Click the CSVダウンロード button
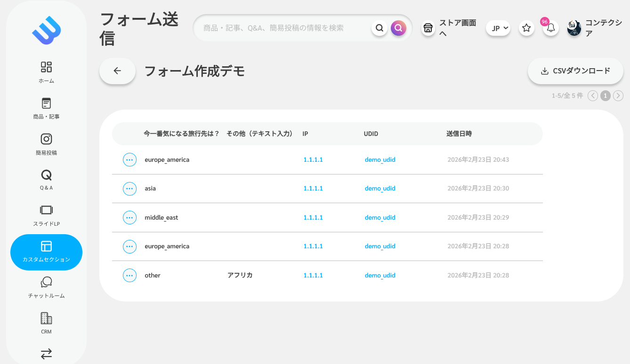 click(x=575, y=71)
